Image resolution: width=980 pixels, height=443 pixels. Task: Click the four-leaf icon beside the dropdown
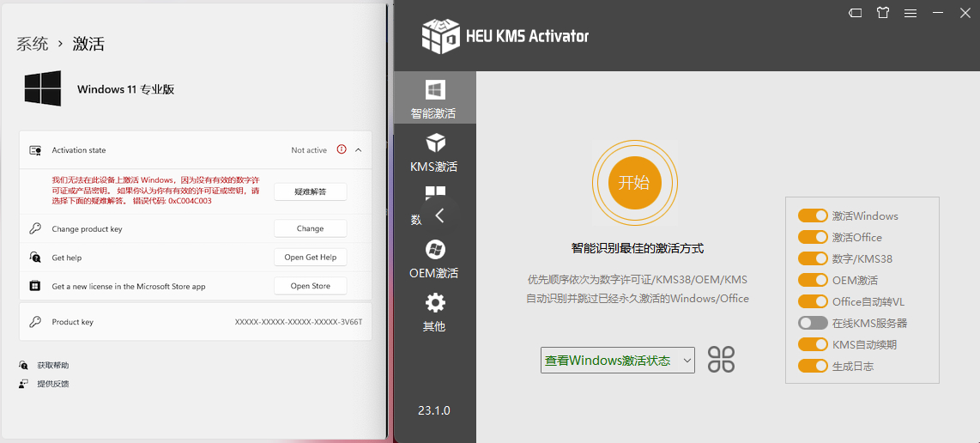pyautogui.click(x=721, y=360)
